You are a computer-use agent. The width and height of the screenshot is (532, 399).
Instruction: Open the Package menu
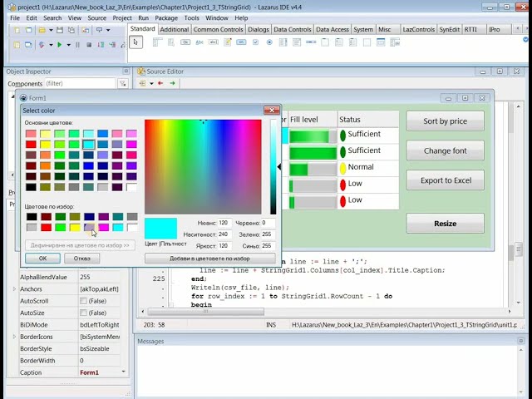[166, 18]
